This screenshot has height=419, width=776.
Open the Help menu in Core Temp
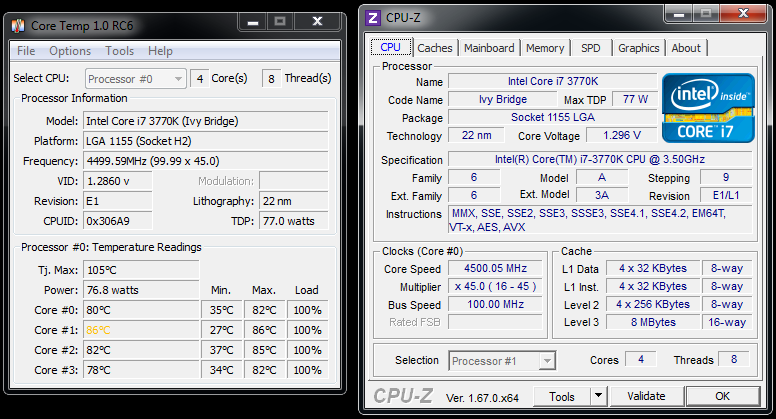point(160,51)
